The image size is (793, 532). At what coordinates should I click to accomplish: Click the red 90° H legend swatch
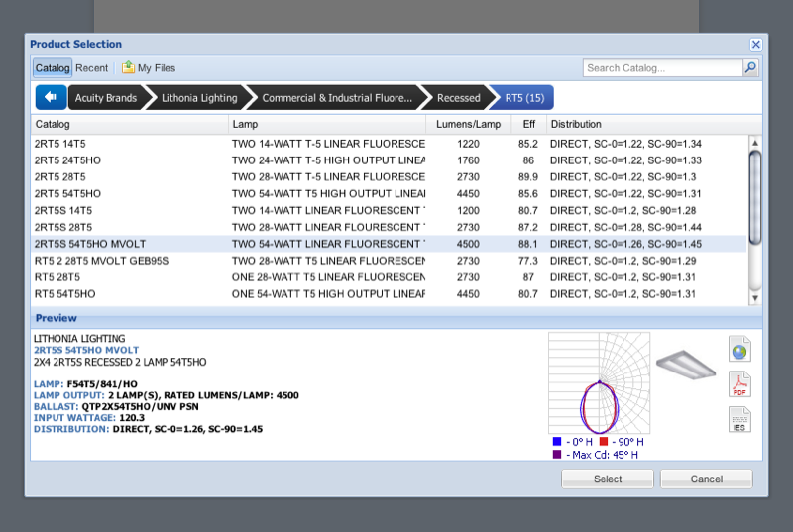(603, 441)
